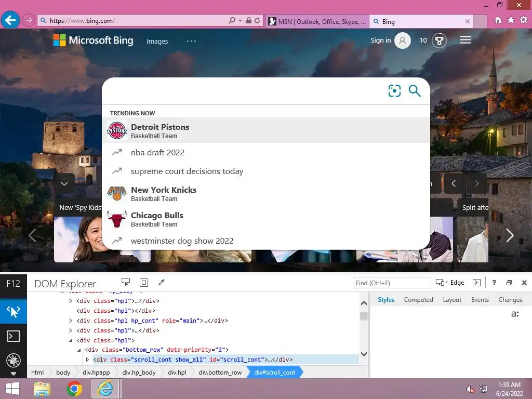The height and width of the screenshot is (399, 532).
Task: Switch to the Computed tab
Action: 418,300
